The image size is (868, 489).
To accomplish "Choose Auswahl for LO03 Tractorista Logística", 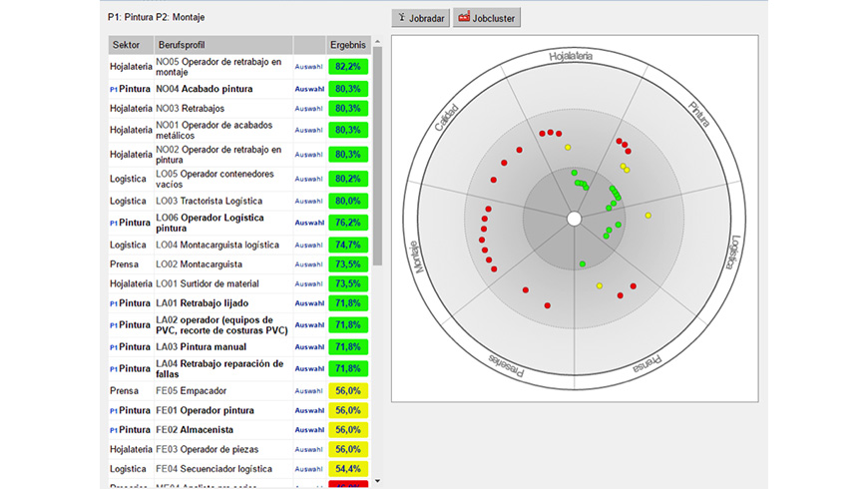I will [x=309, y=201].
